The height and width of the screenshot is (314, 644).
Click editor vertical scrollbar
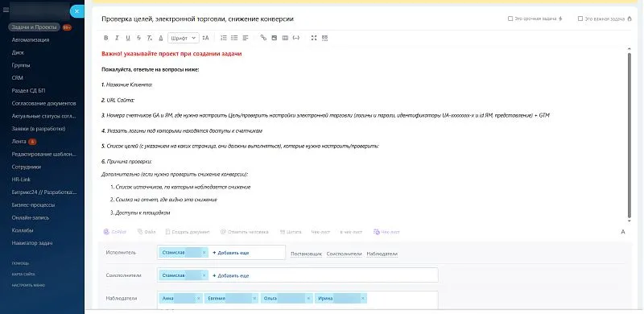coord(630,135)
